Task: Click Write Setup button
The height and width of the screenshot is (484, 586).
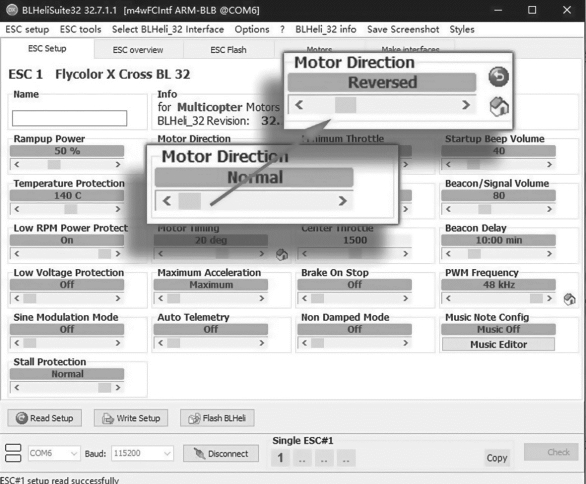Action: (x=131, y=418)
